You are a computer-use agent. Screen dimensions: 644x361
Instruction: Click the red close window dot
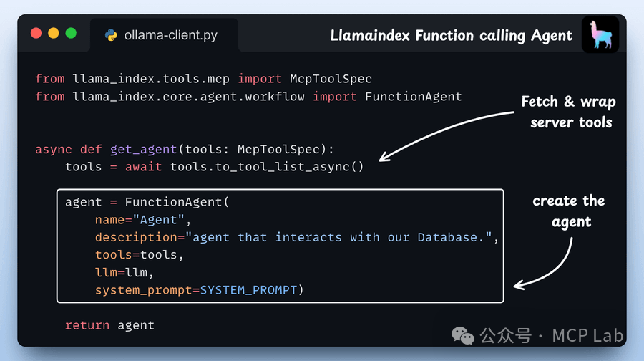[36, 33]
